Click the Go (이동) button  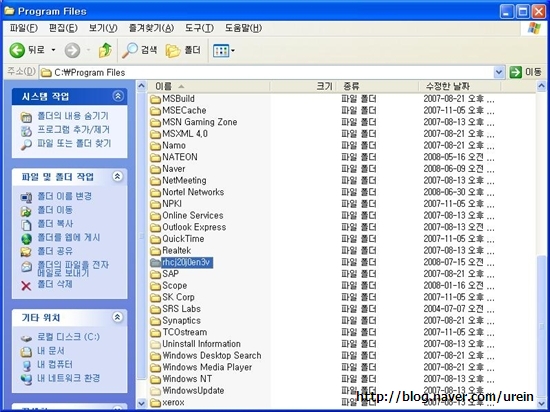[x=525, y=72]
